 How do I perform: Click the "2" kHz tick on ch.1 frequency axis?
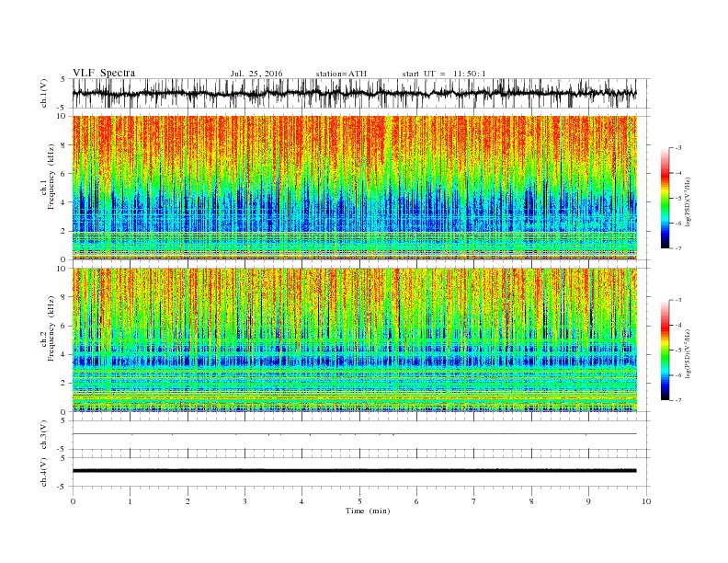click(63, 231)
